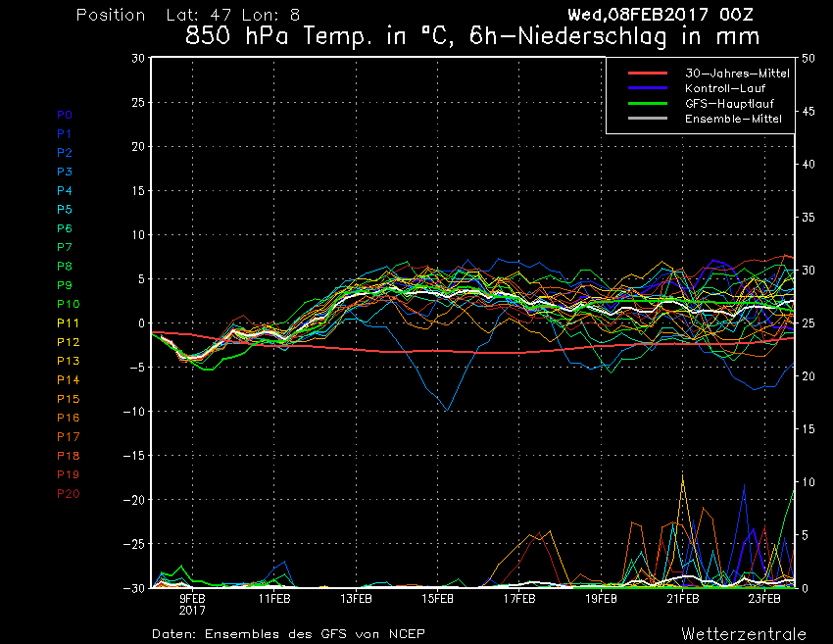Image resolution: width=833 pixels, height=644 pixels.
Task: Select the P2 member label
Action: tap(65, 153)
